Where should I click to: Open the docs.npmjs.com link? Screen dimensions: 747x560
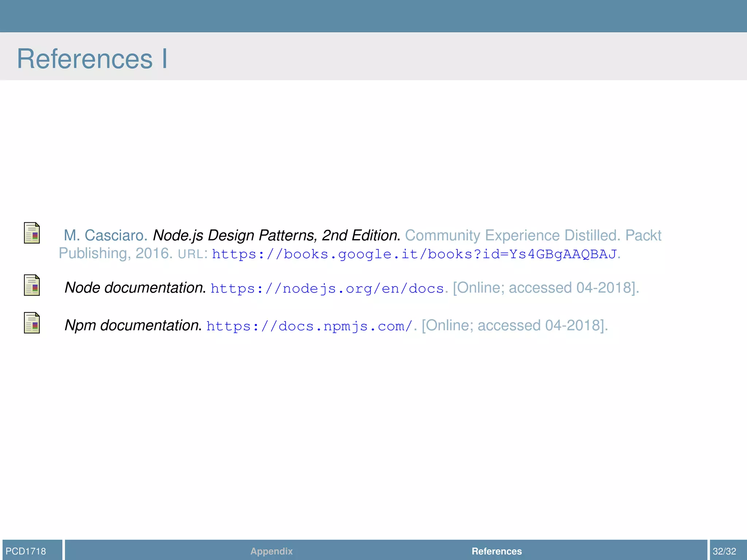309,326
